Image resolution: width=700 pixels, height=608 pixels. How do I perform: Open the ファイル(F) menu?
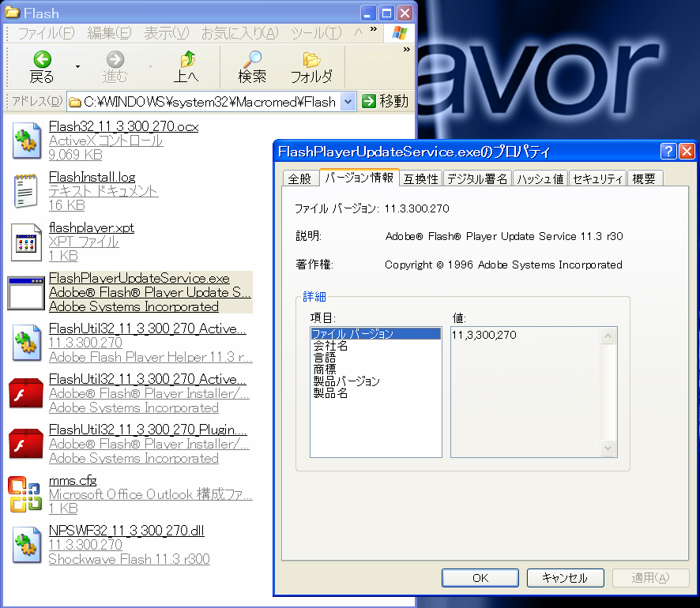[x=47, y=33]
